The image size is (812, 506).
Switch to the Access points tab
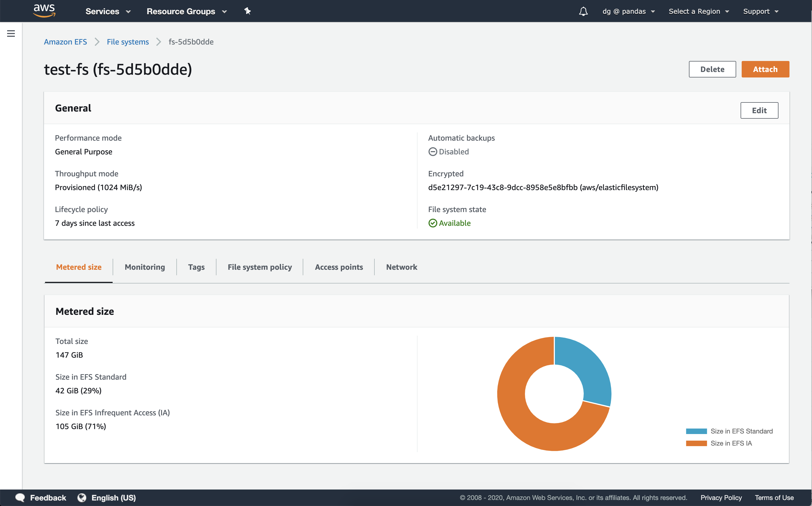click(339, 267)
